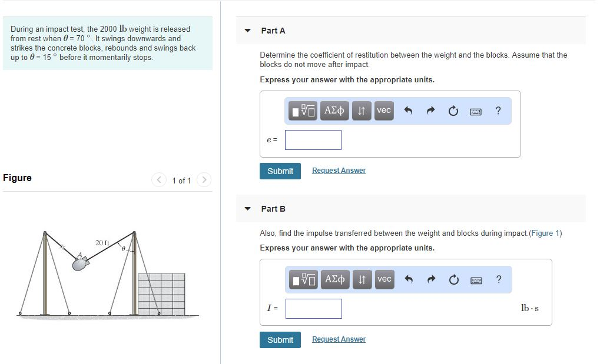The height and width of the screenshot is (364, 600).
Task: Focus the e = answer field
Action: 313,140
